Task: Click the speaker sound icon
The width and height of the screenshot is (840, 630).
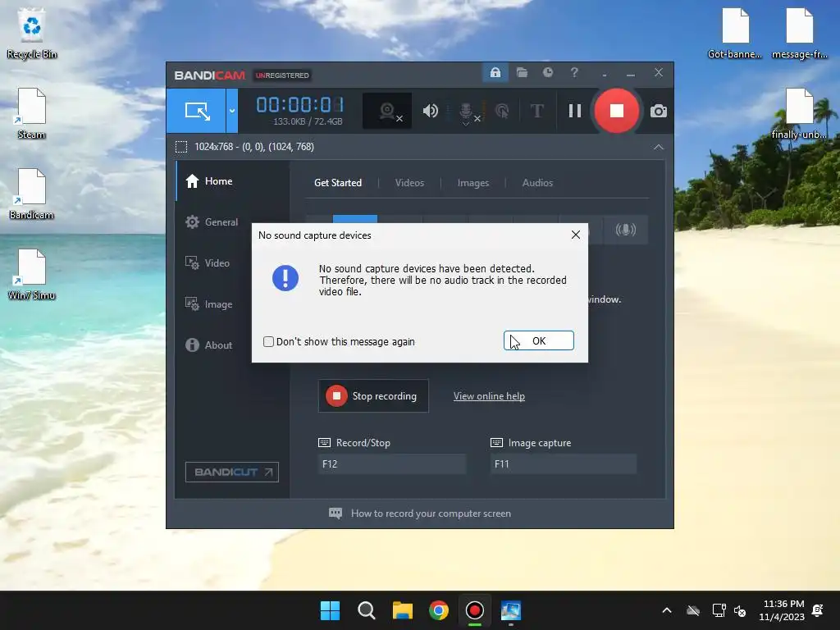Action: (430, 111)
